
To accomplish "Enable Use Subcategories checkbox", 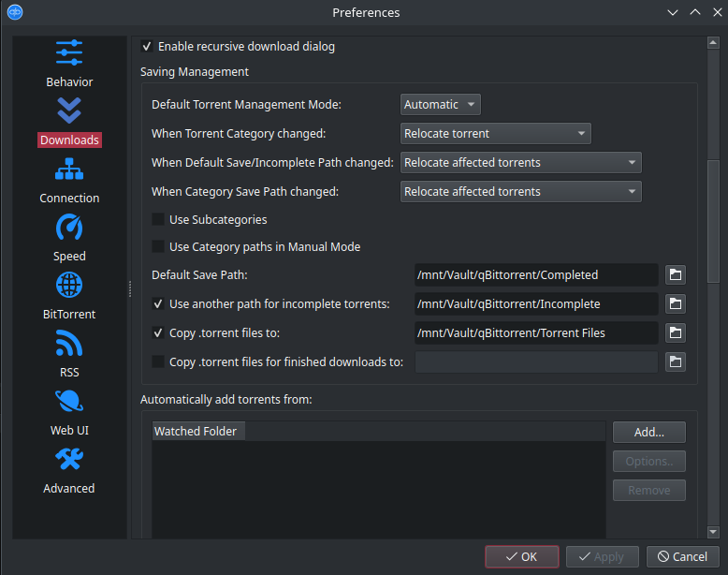I will click(158, 219).
